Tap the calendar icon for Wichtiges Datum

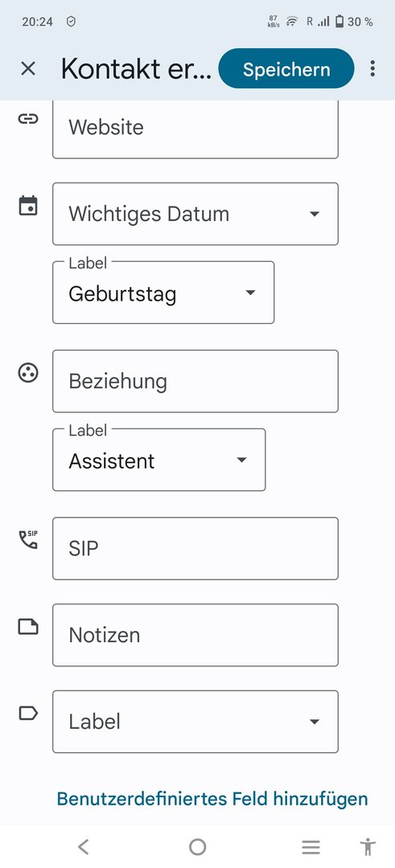pos(28,206)
